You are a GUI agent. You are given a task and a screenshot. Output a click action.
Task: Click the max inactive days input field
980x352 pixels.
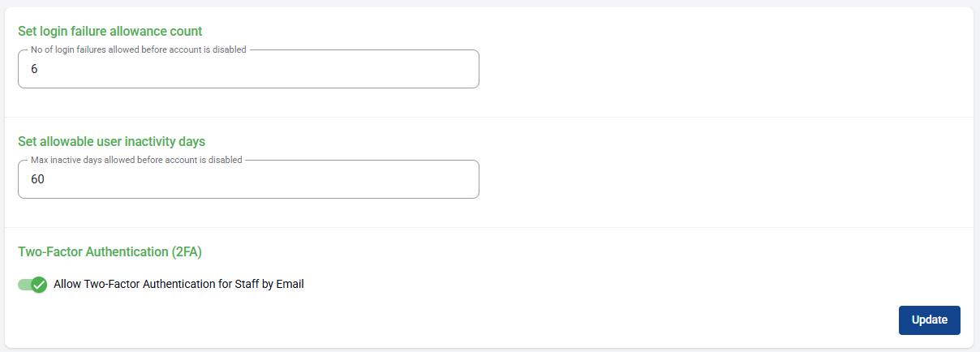(248, 179)
